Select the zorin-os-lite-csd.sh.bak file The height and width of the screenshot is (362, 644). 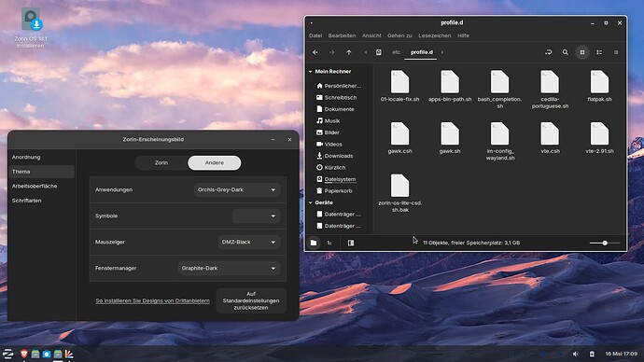[400, 193]
